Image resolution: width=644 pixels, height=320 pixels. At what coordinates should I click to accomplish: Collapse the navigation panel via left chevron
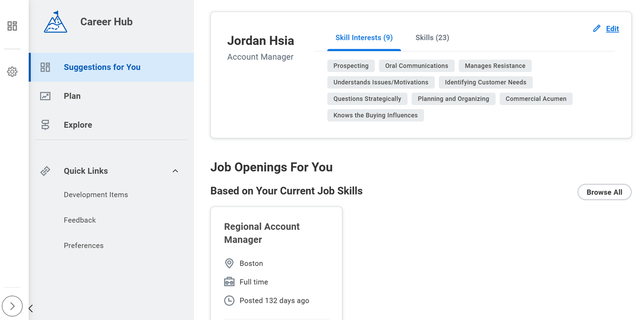(30, 308)
